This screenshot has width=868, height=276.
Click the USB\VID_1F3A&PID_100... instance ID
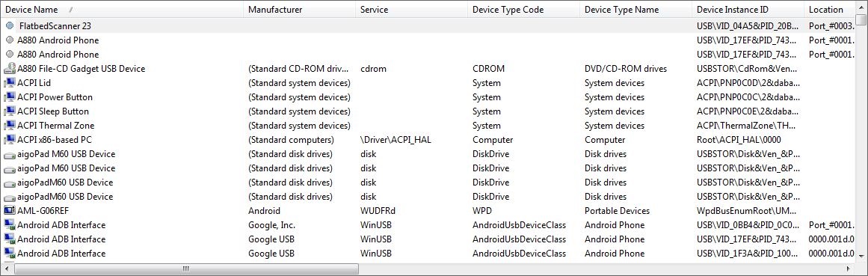748,254
